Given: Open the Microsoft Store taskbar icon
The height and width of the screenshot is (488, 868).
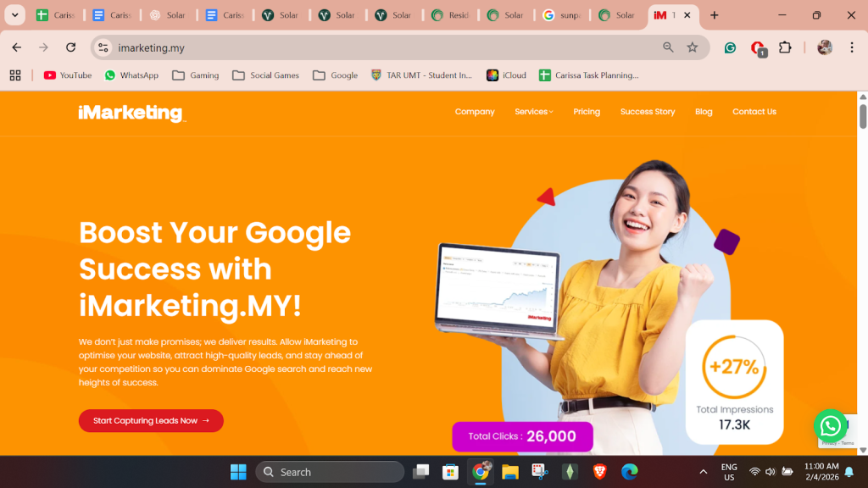Looking at the screenshot, I should point(450,472).
